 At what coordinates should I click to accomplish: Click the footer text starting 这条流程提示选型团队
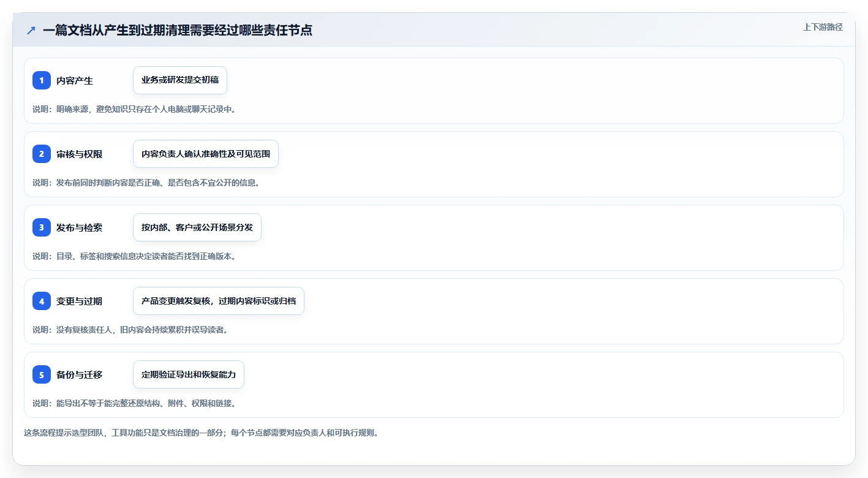pyautogui.click(x=201, y=433)
